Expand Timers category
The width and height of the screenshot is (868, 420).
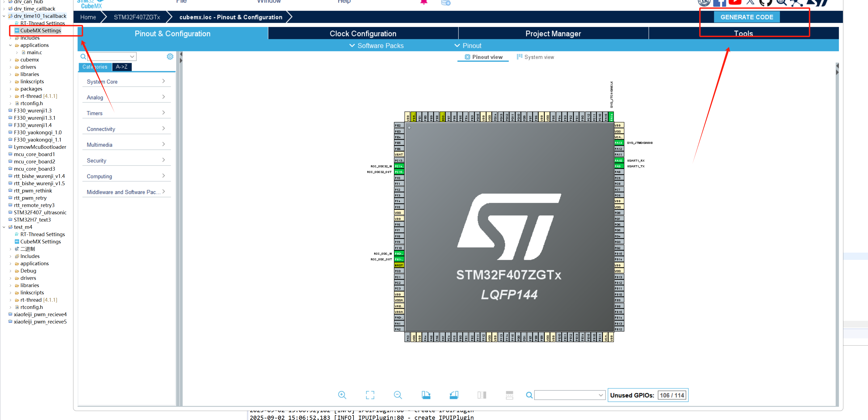126,113
